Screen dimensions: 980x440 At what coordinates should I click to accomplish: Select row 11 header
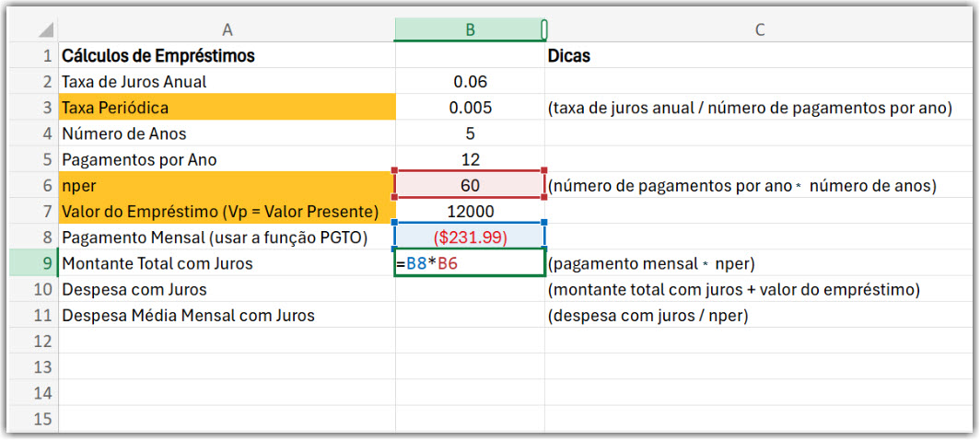pos(32,316)
